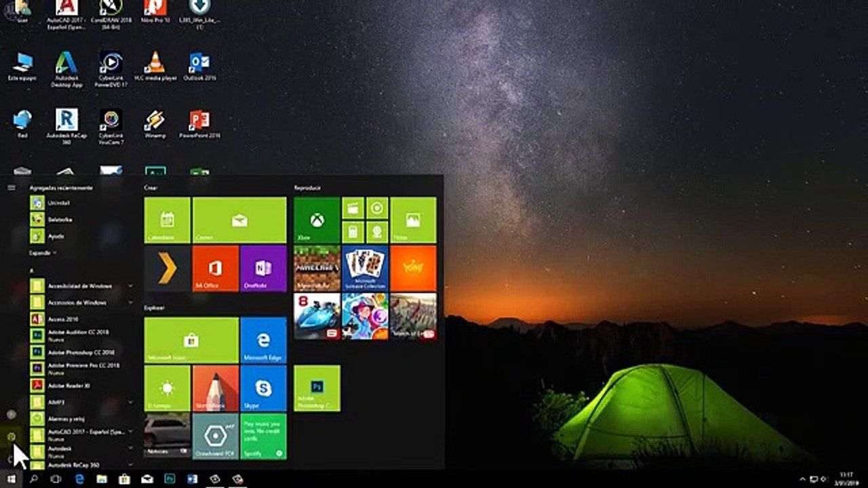Open the Películas y TV small tile

pyautogui.click(x=353, y=208)
